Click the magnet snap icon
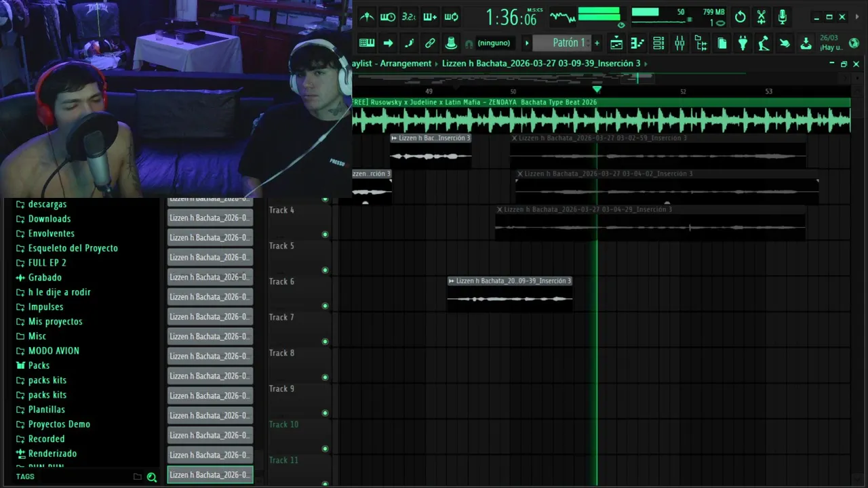Screen dimensions: 868x488 point(469,43)
